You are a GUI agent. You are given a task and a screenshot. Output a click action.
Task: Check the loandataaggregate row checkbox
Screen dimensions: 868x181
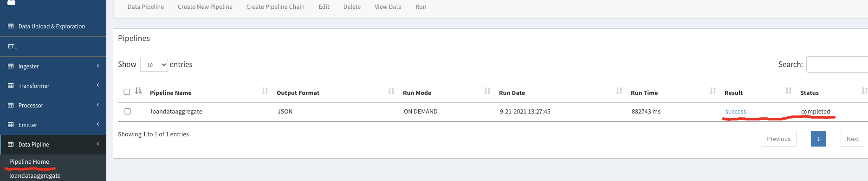point(128,111)
